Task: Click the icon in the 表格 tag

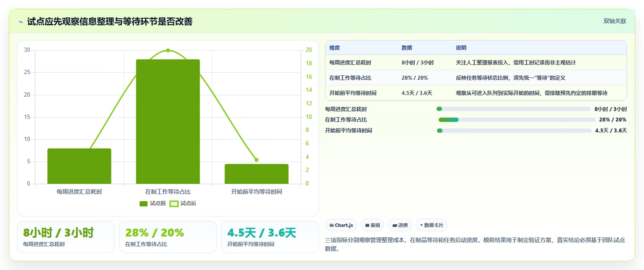Action: click(x=367, y=226)
